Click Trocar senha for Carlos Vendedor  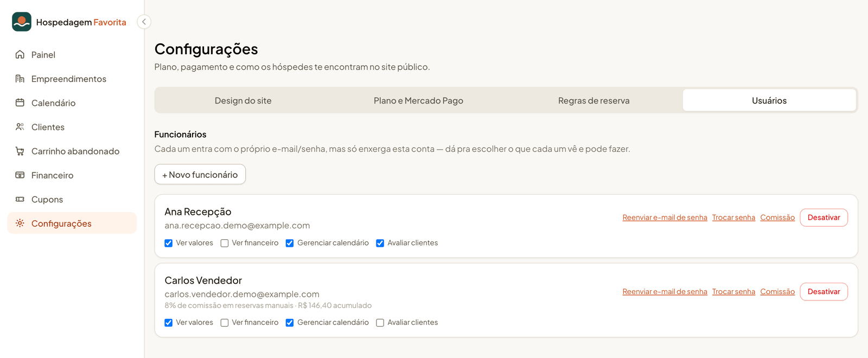tap(733, 292)
